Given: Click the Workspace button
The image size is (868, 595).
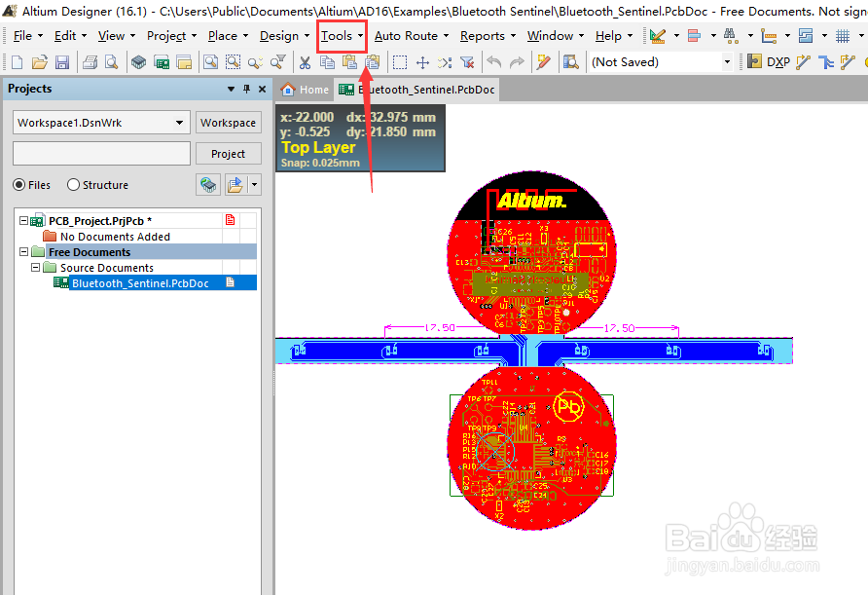Looking at the screenshot, I should tap(228, 123).
